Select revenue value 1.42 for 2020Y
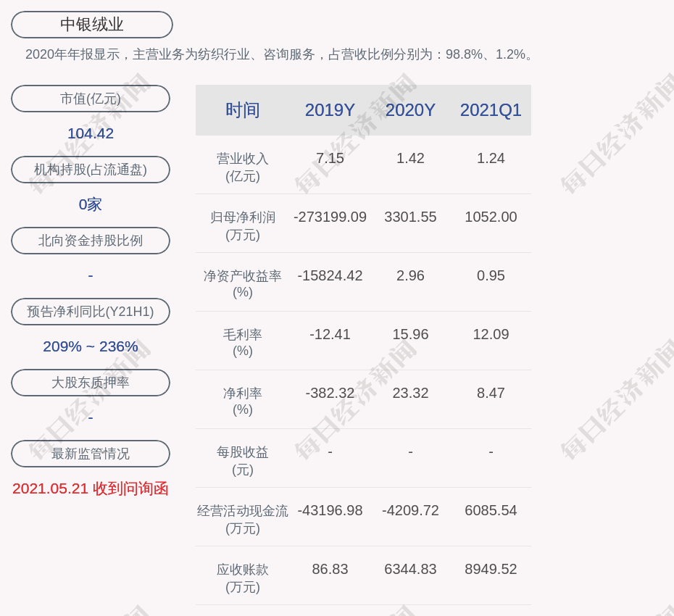 [410, 158]
